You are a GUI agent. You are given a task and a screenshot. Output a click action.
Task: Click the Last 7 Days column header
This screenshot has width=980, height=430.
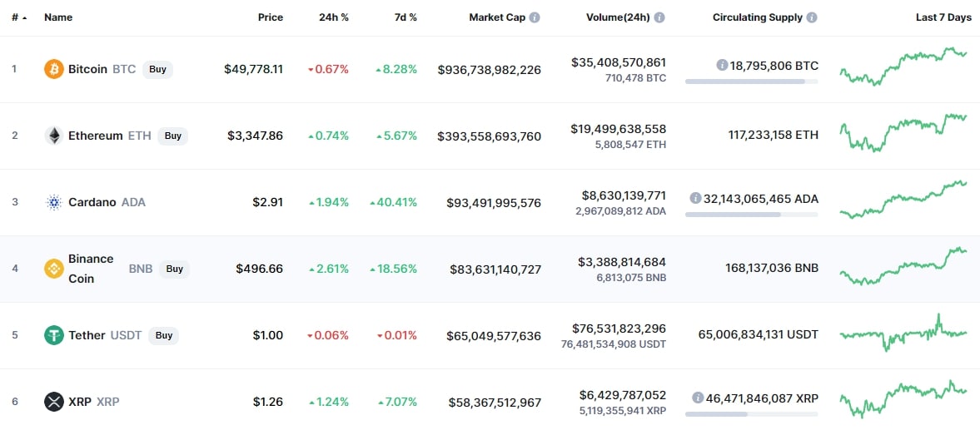pos(943,17)
